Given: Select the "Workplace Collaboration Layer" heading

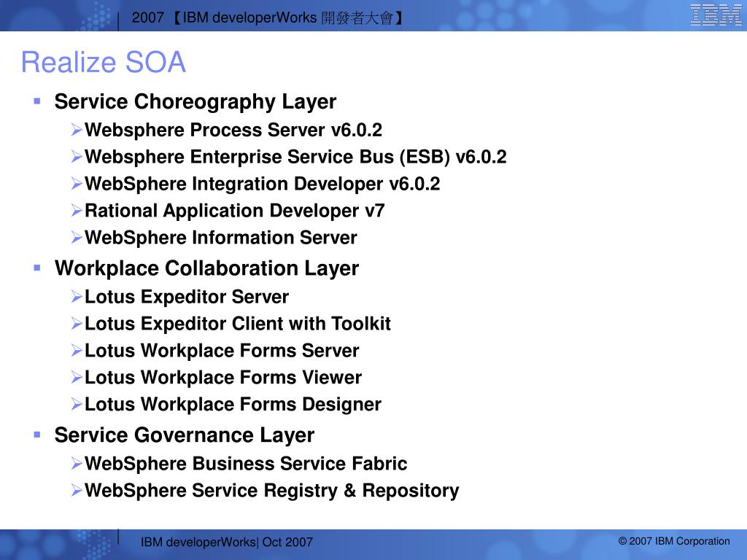Looking at the screenshot, I should (x=206, y=268).
